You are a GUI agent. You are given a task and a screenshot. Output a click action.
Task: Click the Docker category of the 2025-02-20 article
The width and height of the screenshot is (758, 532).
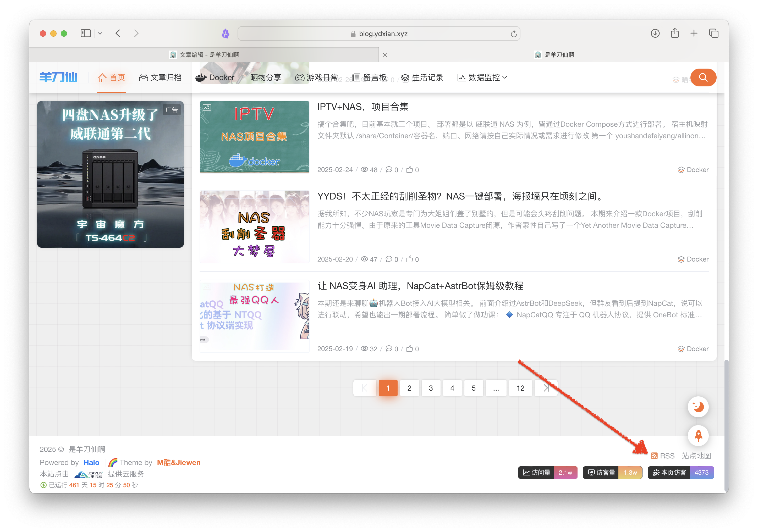tap(693, 259)
